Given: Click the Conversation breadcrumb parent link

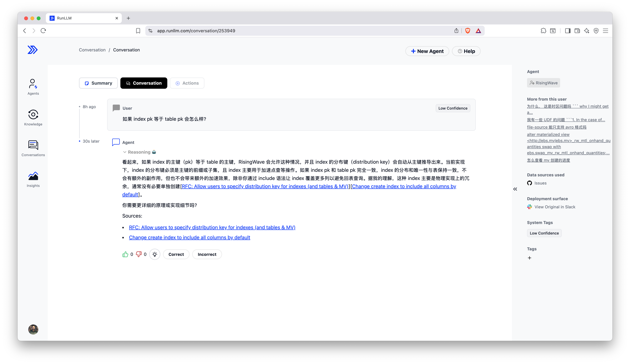Looking at the screenshot, I should (92, 50).
